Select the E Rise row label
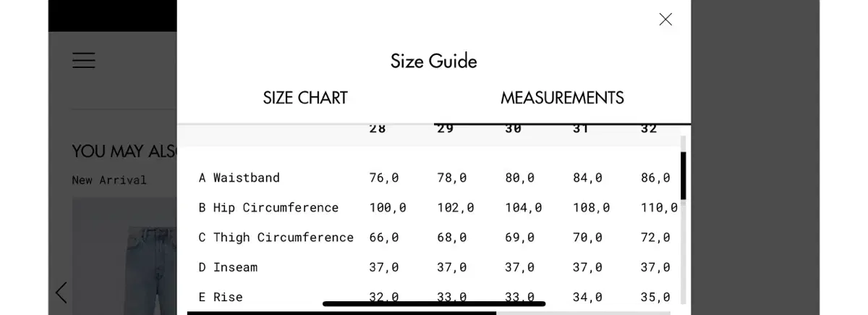 [x=221, y=297]
